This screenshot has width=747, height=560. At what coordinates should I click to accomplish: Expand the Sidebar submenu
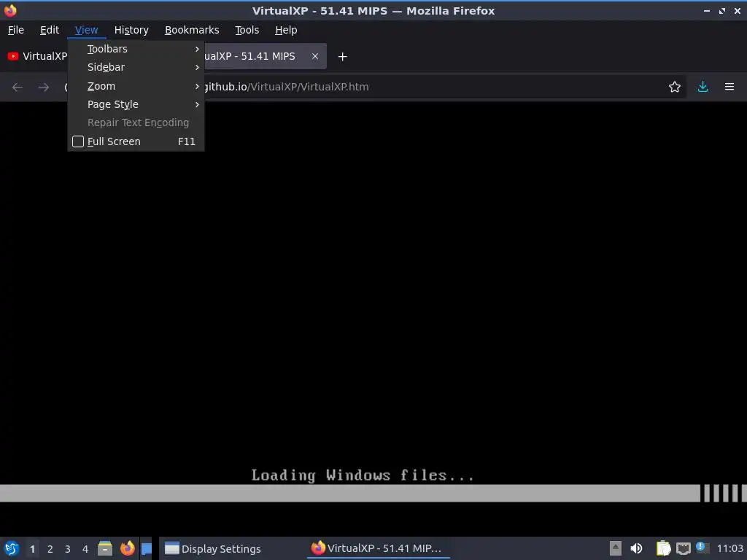136,67
